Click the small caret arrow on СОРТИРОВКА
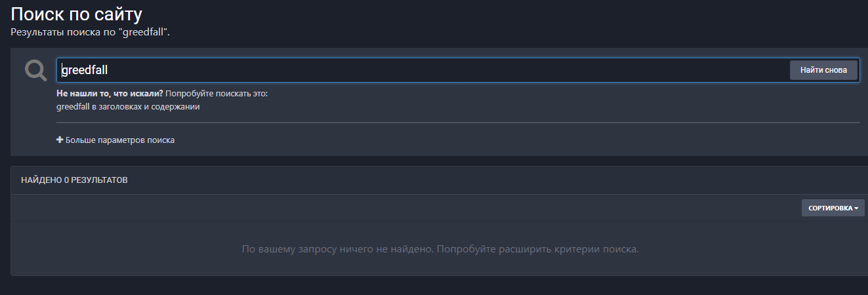Image resolution: width=868 pixels, height=295 pixels. (x=856, y=208)
